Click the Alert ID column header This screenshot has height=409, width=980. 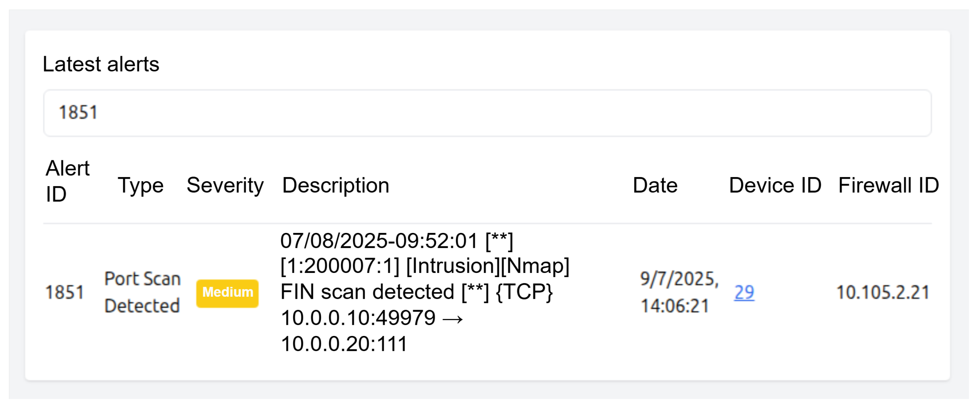67,181
